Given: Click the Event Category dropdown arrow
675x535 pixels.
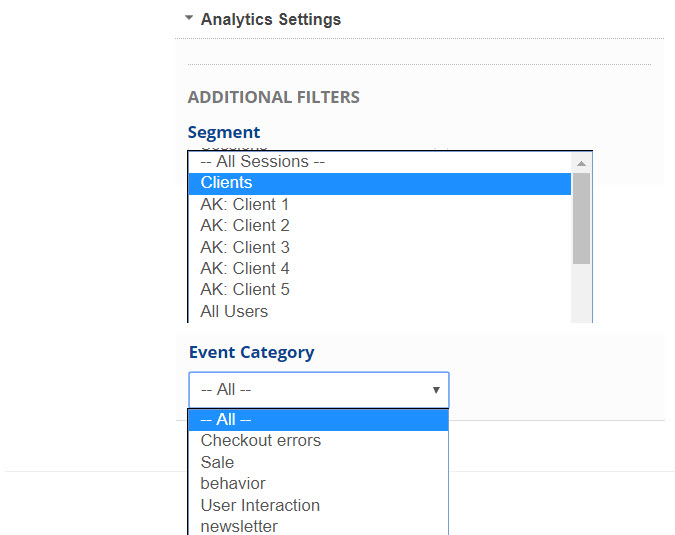Looking at the screenshot, I should tap(436, 390).
